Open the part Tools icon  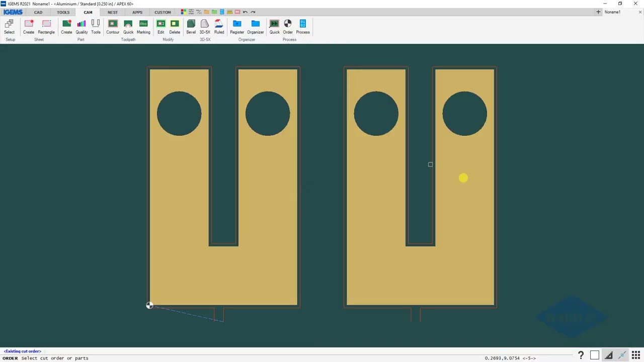click(96, 27)
